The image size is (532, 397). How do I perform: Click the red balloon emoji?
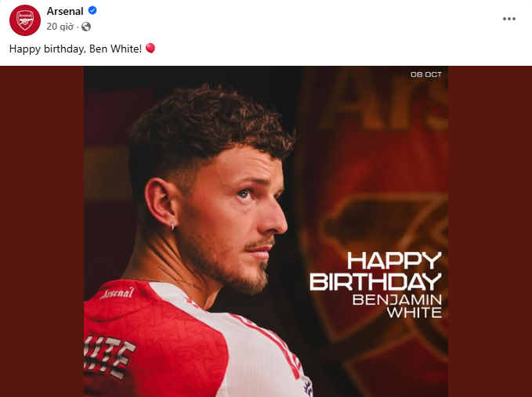point(150,49)
